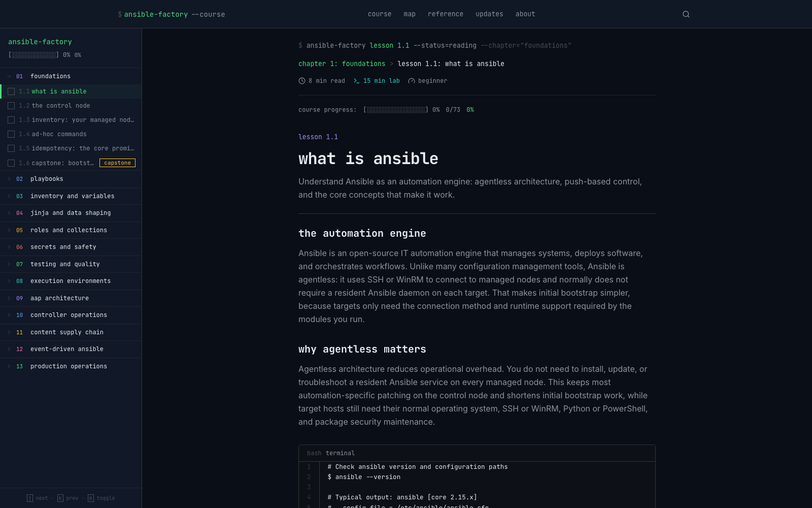Check the 1.1 what is ansible checkbox

(x=11, y=91)
